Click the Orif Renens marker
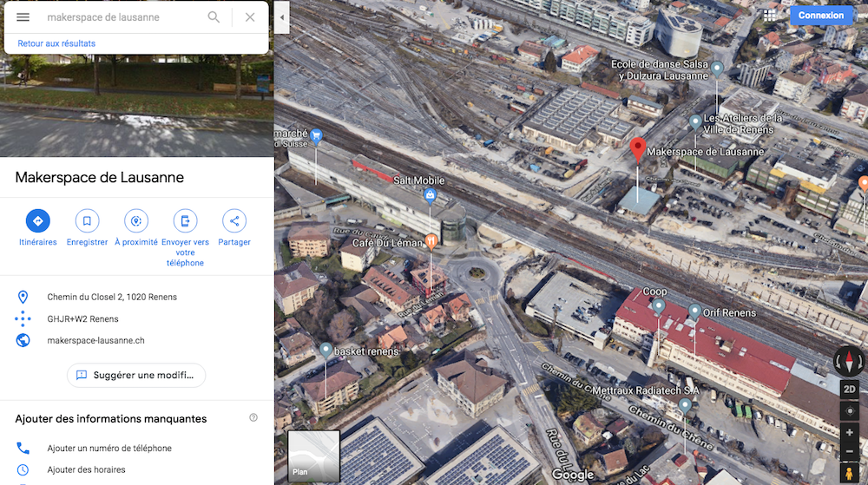Screen dimensions: 868x485 (x=694, y=311)
